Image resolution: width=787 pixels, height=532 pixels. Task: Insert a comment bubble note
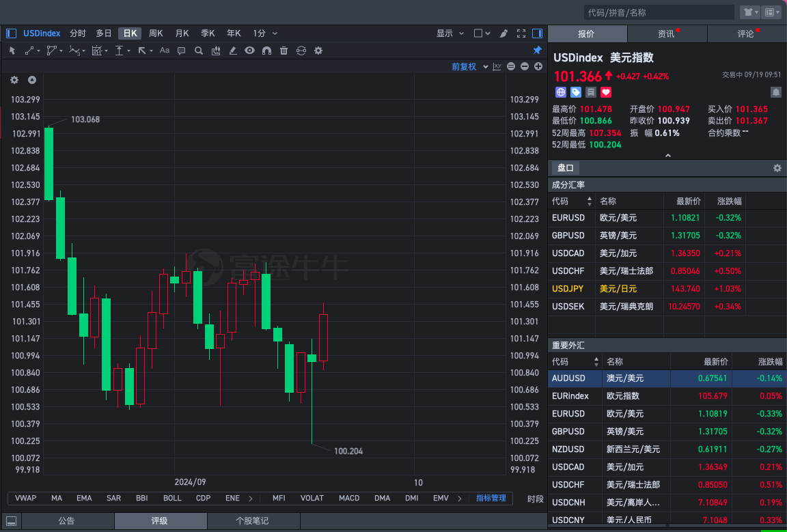[x=182, y=50]
